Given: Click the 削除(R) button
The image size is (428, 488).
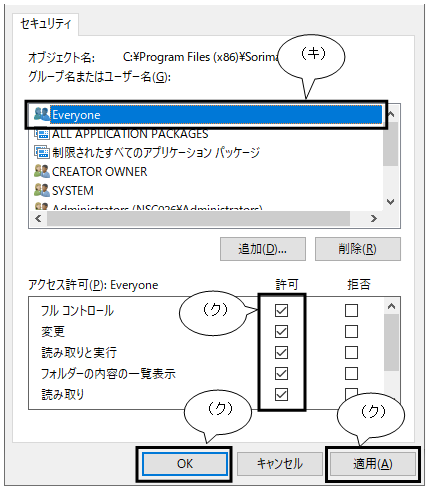Looking at the screenshot, I should pyautogui.click(x=358, y=249).
